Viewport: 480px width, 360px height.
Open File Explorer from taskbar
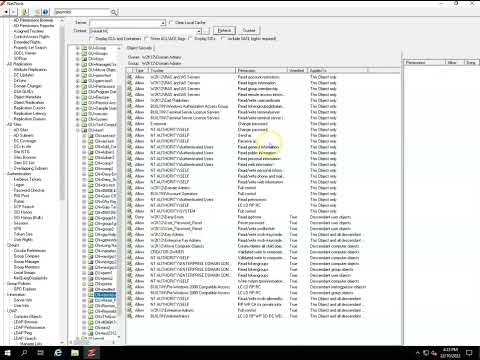tap(75, 353)
